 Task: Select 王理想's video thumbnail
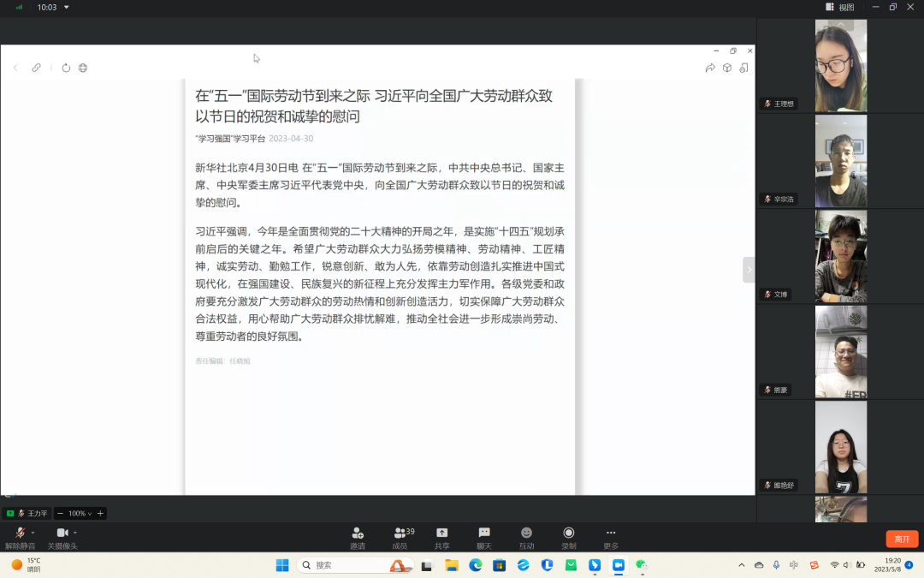tap(840, 66)
